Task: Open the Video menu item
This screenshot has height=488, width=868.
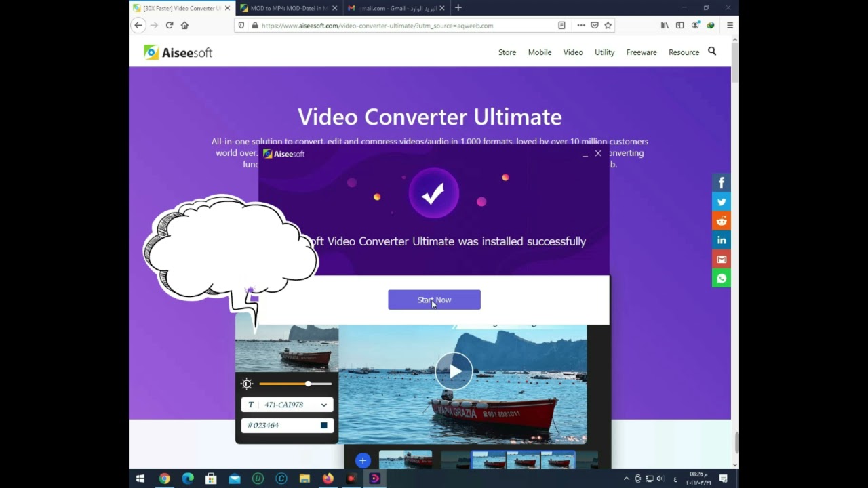Action: tap(573, 52)
